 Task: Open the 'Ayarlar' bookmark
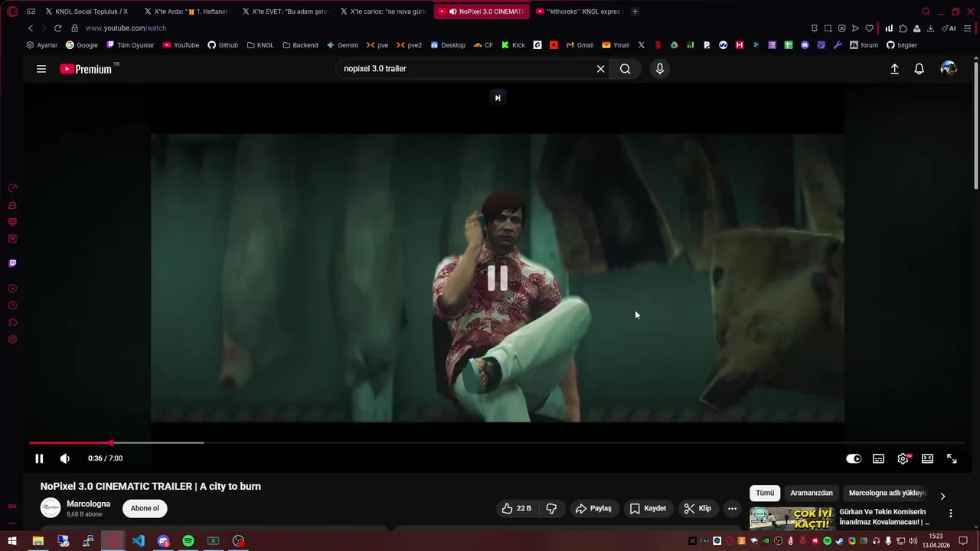click(41, 45)
